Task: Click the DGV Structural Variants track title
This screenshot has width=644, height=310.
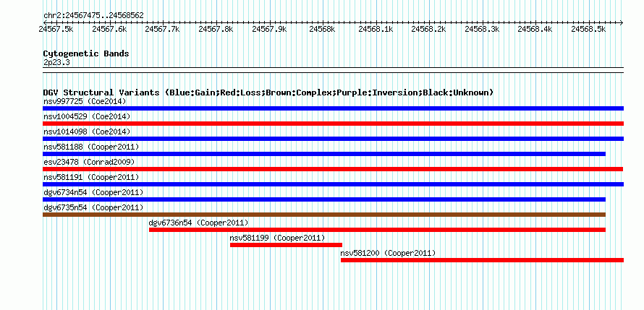Action: (x=268, y=92)
